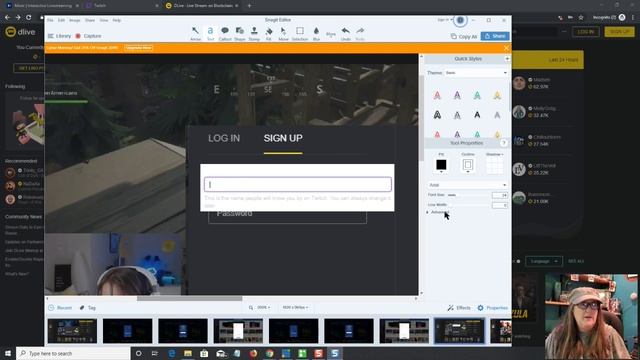Viewport: 640px width, 360px height.
Task: Select the Fill tool
Action: (269, 33)
